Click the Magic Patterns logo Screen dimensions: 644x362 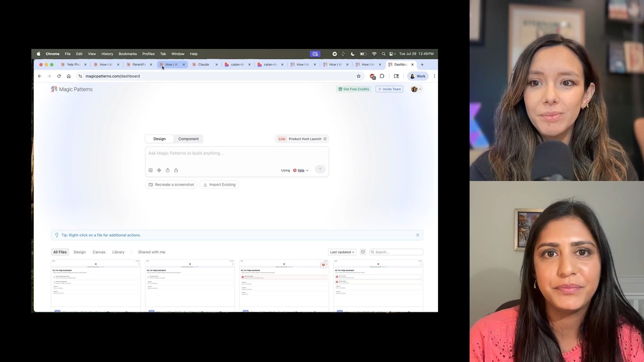71,89
